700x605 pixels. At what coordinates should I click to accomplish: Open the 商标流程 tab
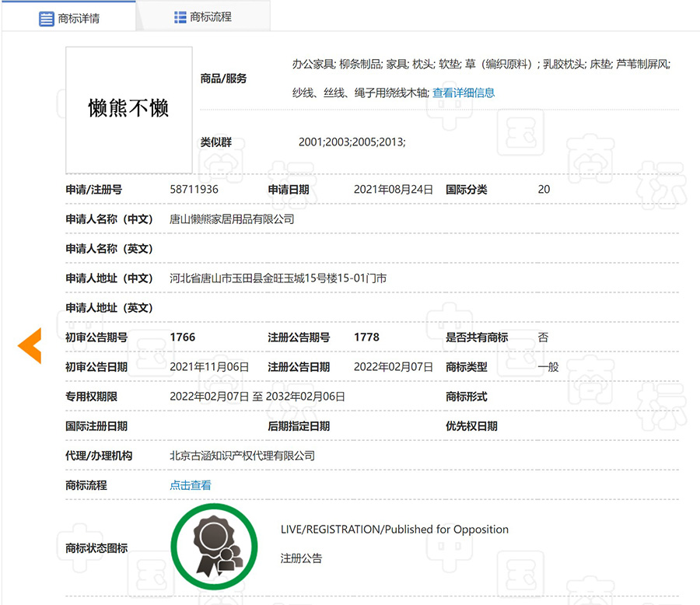pos(210,17)
